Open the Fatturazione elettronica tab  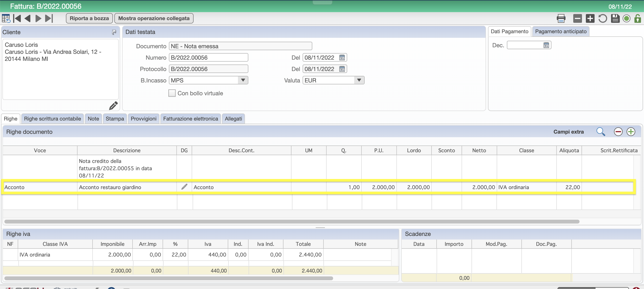tap(190, 119)
